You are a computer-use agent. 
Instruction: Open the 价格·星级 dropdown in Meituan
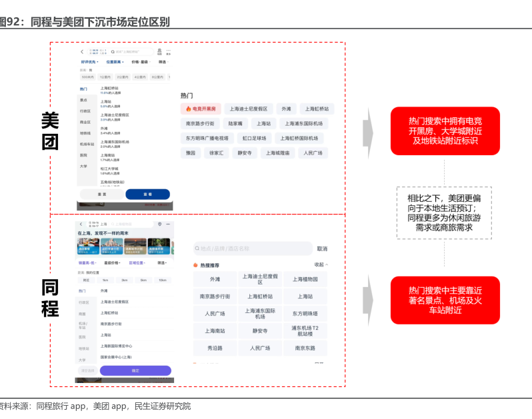(x=141, y=62)
